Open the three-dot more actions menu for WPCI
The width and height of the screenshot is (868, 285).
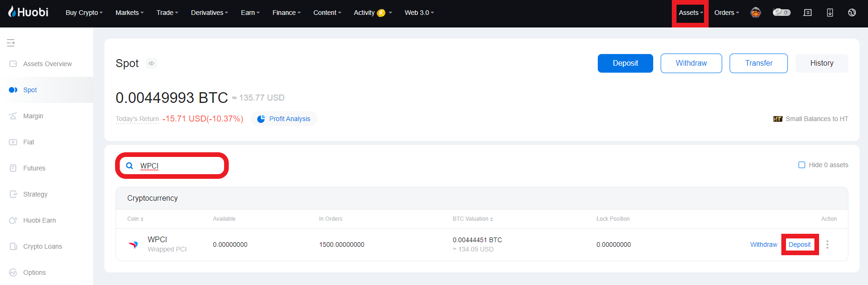827,244
